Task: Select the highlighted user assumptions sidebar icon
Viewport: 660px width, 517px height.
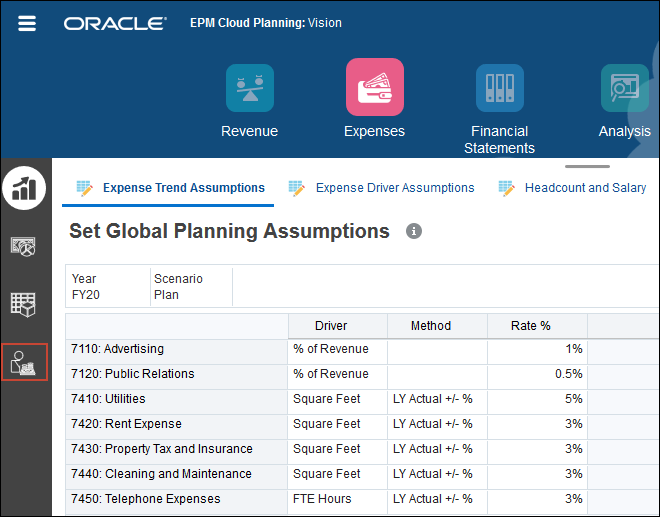Action: click(x=25, y=362)
